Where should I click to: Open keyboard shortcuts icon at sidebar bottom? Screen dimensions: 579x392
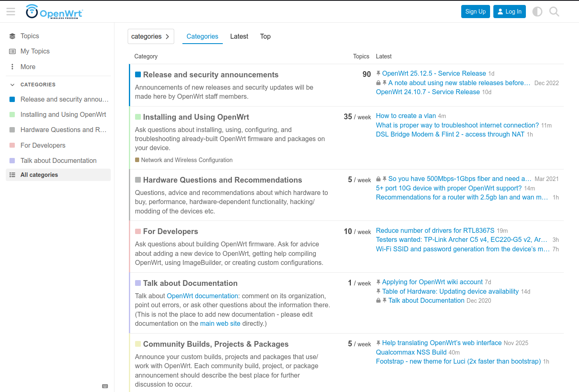tap(105, 386)
